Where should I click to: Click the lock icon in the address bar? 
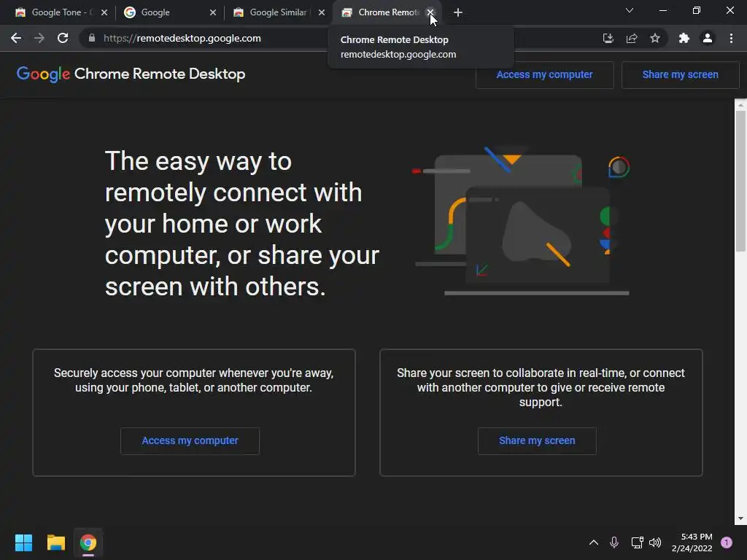[x=92, y=38]
